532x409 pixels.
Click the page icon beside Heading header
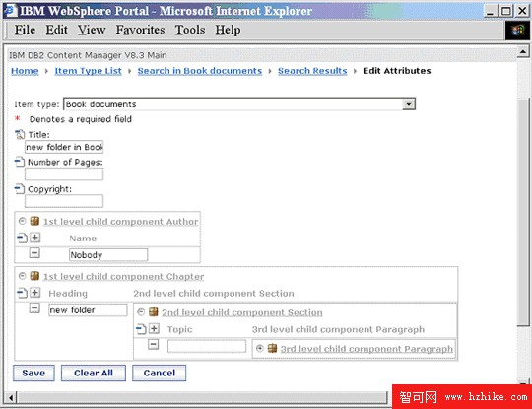point(22,293)
